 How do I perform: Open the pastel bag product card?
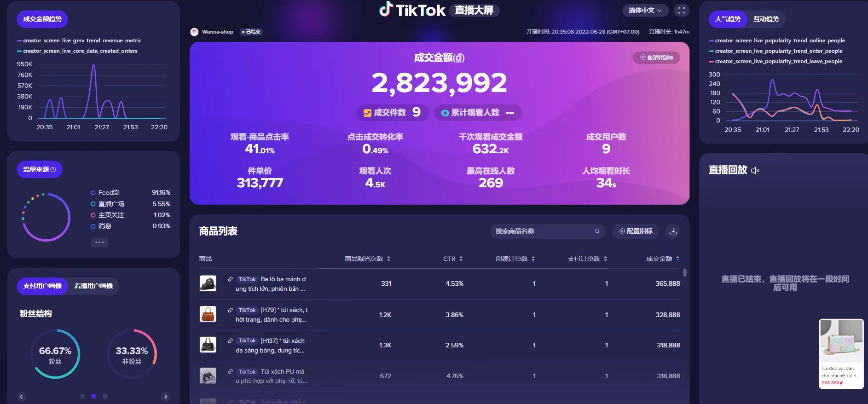click(841, 354)
